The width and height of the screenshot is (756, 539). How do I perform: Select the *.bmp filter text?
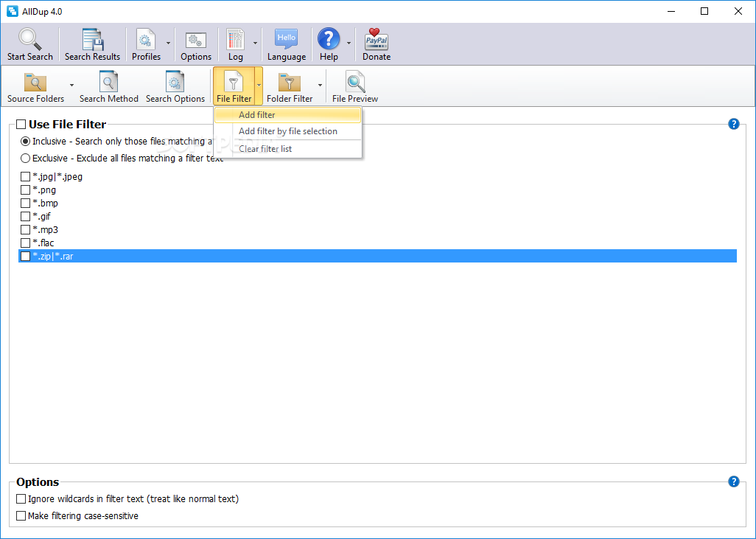(x=46, y=204)
